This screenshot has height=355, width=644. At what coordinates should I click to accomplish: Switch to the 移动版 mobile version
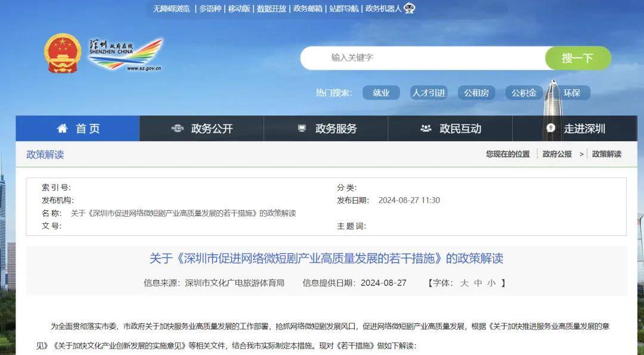[x=239, y=8]
